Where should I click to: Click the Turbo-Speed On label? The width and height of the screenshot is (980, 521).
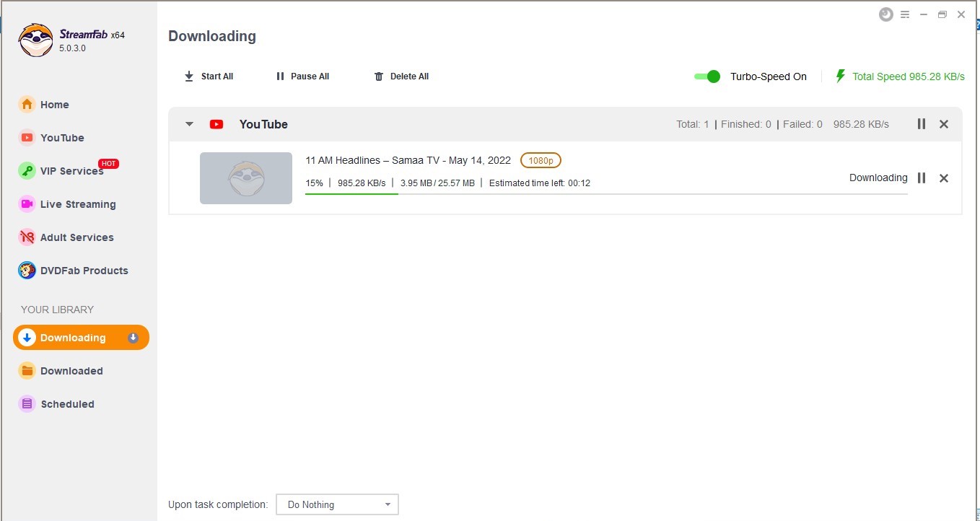click(769, 76)
